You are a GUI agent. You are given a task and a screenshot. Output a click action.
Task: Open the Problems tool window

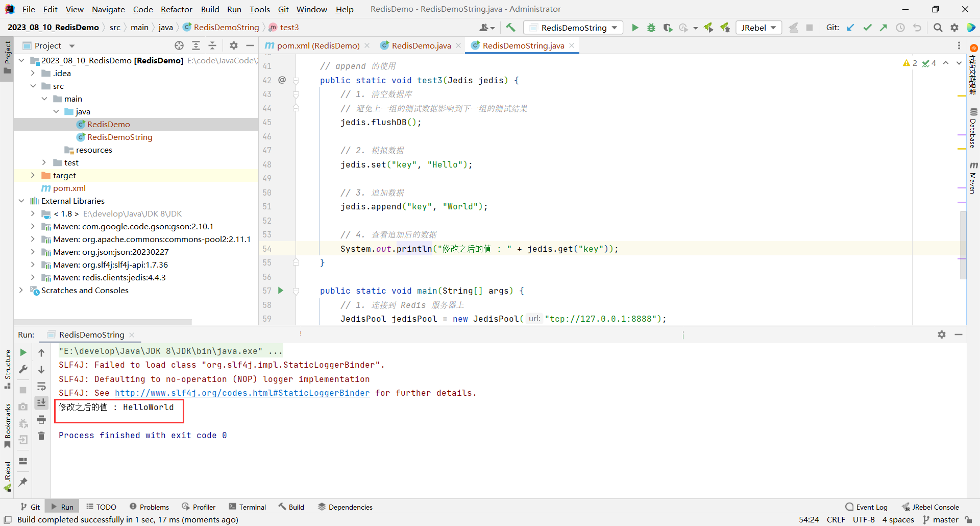[149, 507]
